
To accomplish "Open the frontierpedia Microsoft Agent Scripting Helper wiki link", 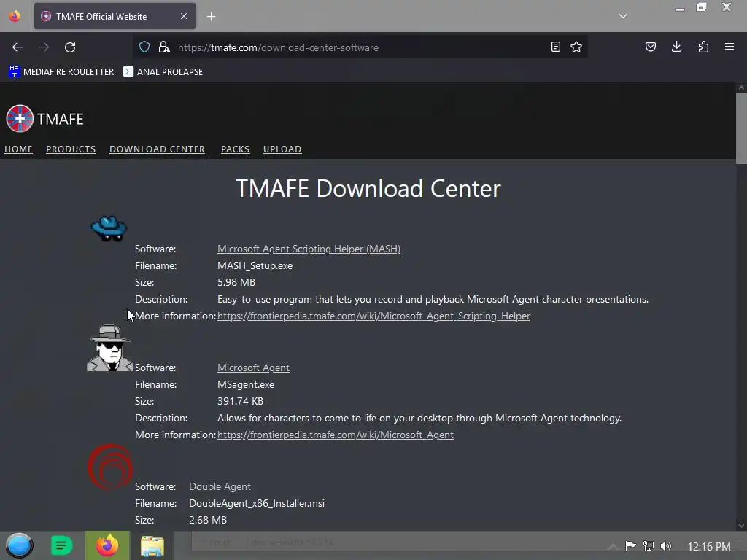I will tap(373, 316).
